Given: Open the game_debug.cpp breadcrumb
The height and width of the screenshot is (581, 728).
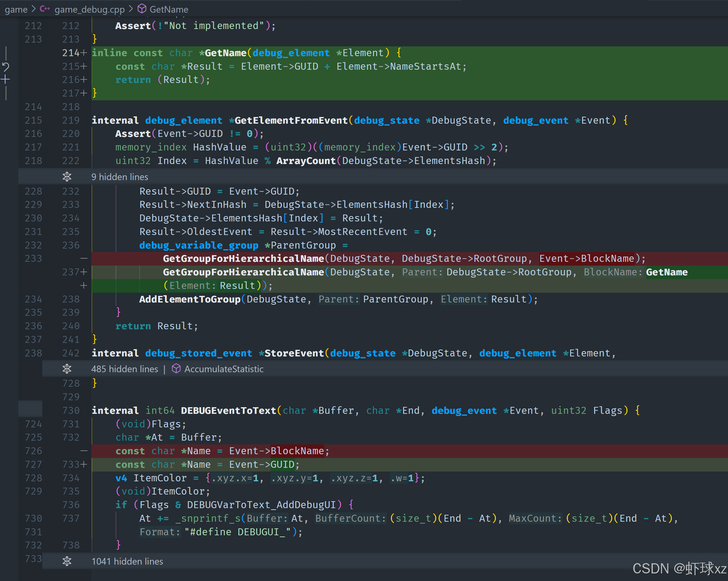Looking at the screenshot, I should 89,9.
